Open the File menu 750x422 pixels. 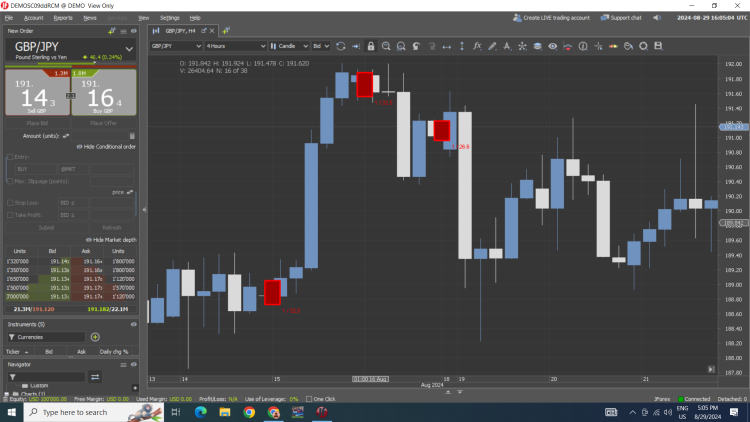coord(9,18)
